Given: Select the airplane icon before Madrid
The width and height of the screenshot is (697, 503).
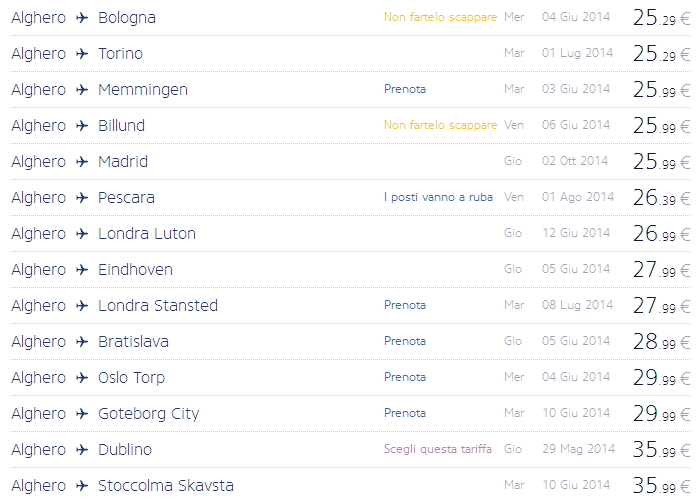Looking at the screenshot, I should coord(82,162).
